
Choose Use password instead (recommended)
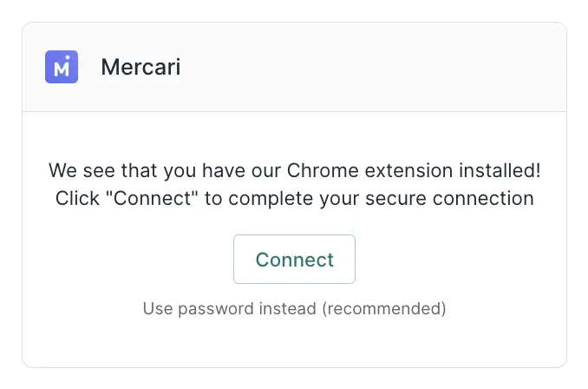(x=294, y=308)
